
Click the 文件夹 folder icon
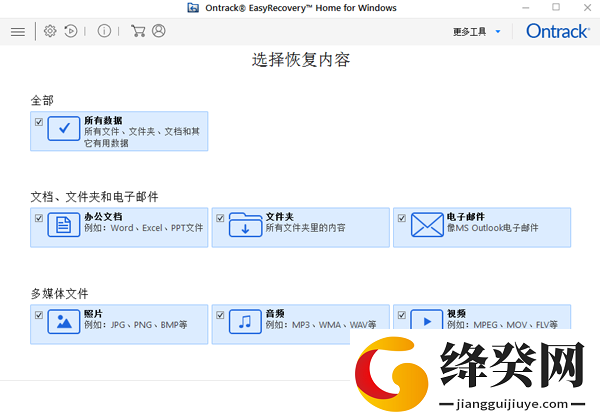coord(245,225)
